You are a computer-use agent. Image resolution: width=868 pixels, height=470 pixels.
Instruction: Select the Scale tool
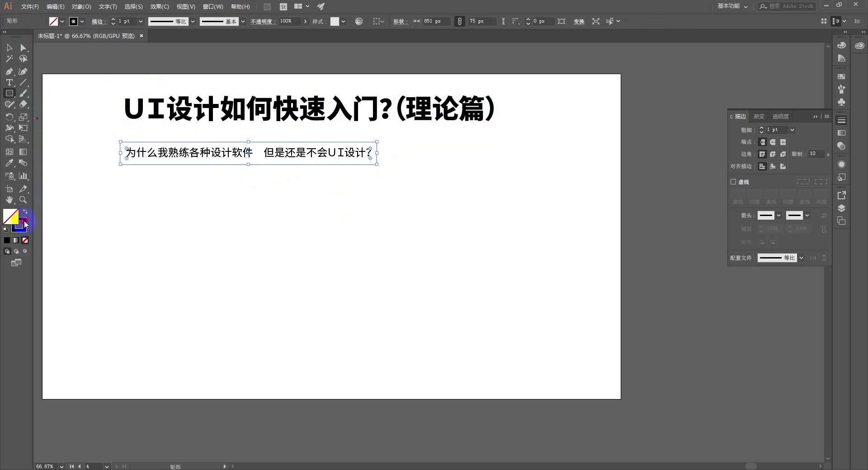point(23,117)
